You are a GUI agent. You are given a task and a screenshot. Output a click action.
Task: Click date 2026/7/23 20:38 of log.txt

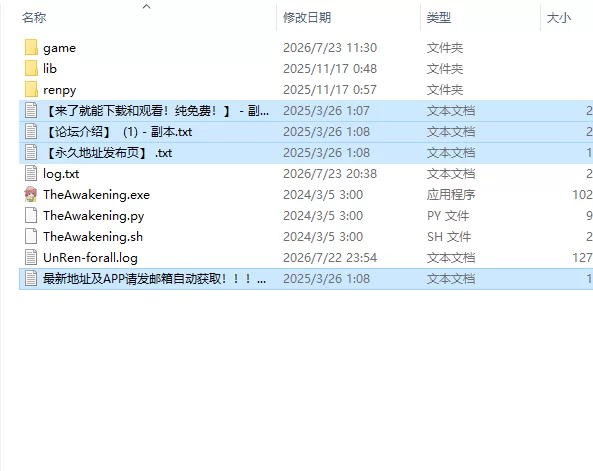330,174
